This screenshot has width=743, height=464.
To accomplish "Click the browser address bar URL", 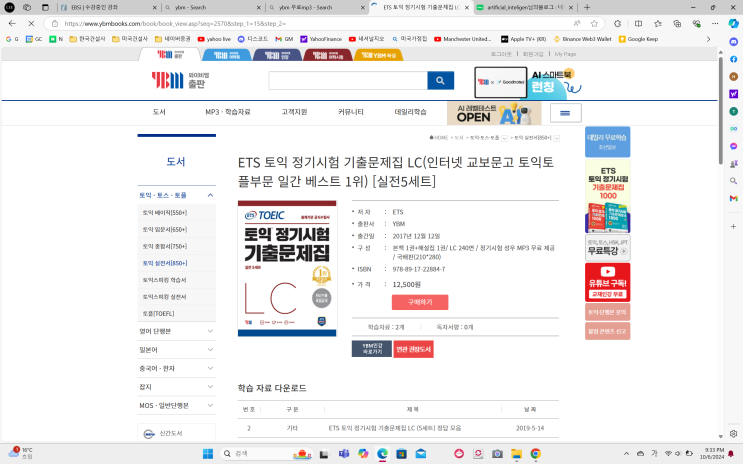I will (175, 24).
